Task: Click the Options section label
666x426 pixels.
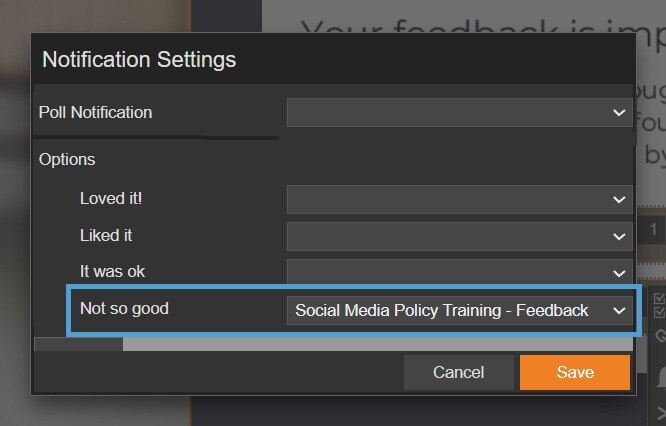Action: click(x=67, y=159)
